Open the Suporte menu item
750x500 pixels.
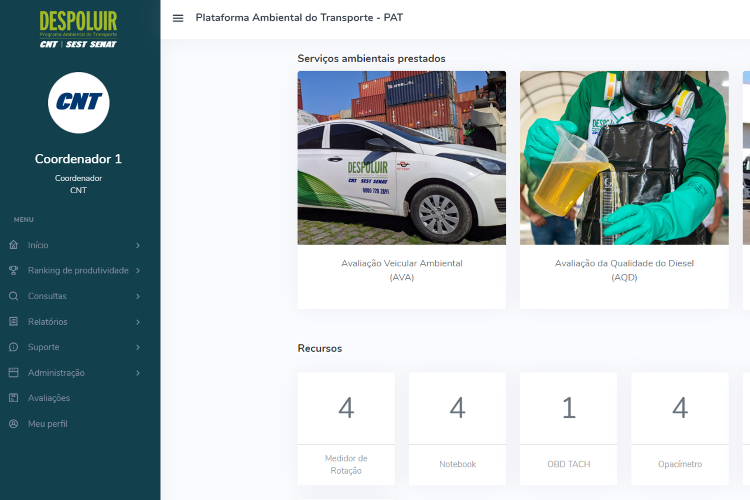[44, 347]
